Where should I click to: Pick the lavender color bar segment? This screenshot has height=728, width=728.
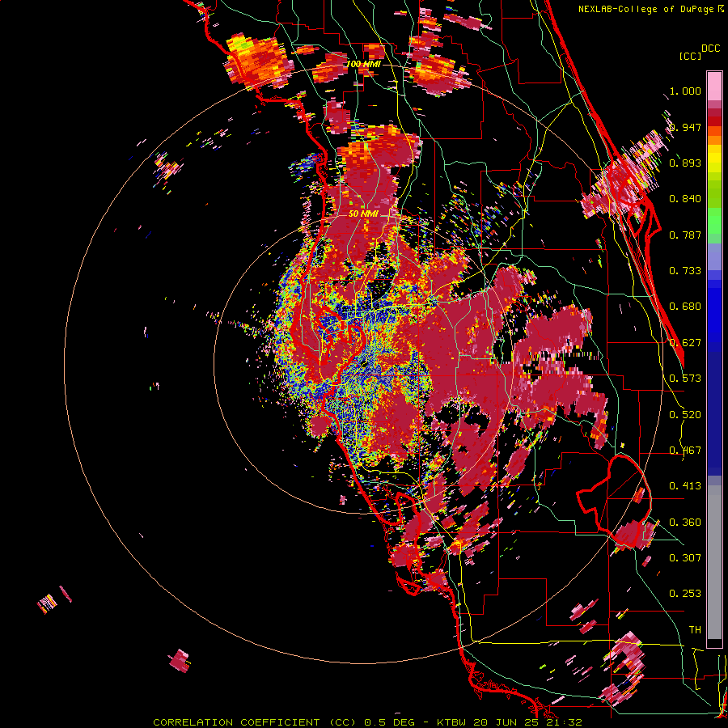714,258
